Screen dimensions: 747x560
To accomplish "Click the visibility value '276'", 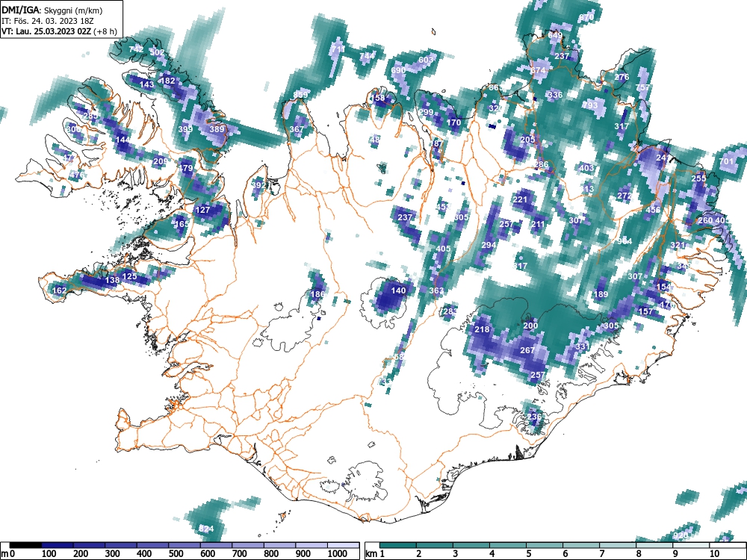I will point(622,77).
